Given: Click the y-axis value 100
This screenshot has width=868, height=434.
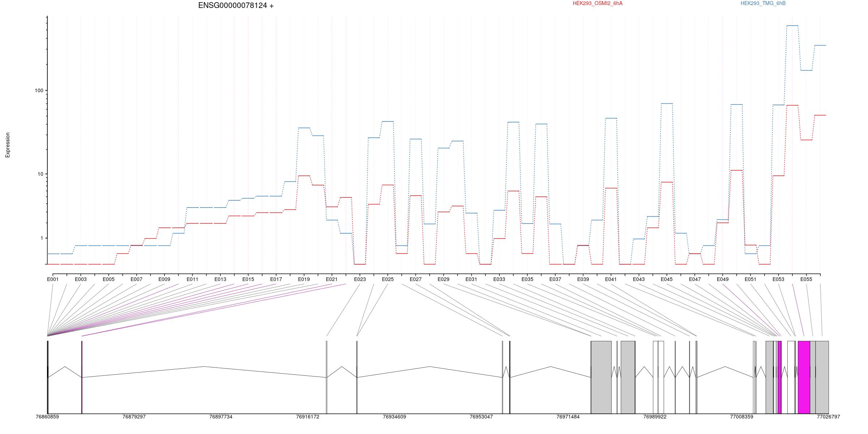Looking at the screenshot, I should pos(39,90).
